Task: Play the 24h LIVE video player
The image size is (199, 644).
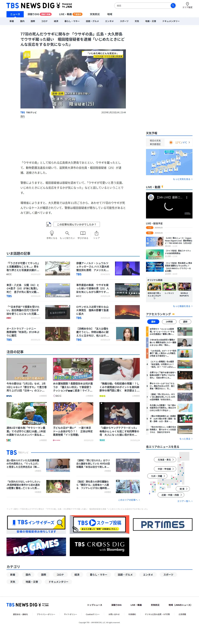Action: 169,205
